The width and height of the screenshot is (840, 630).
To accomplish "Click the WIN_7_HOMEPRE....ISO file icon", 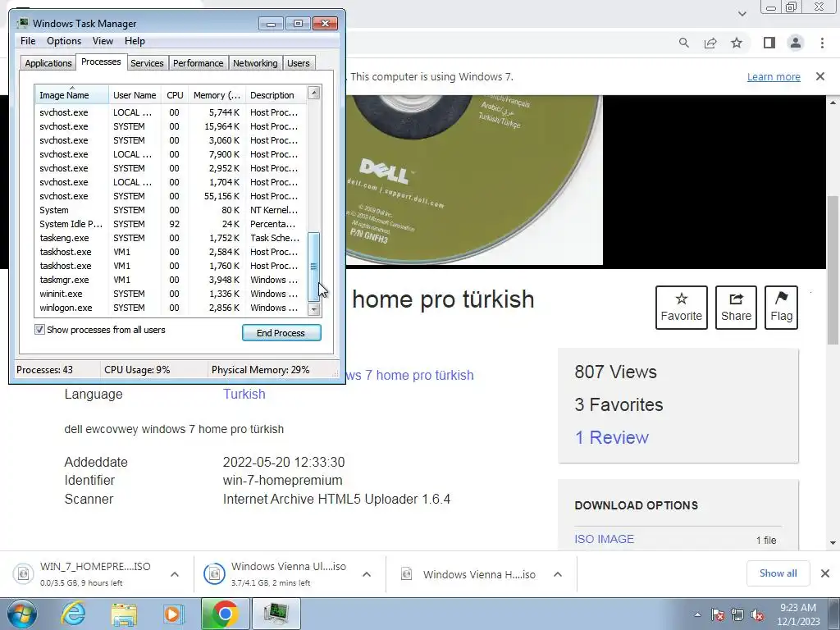I will pyautogui.click(x=23, y=574).
